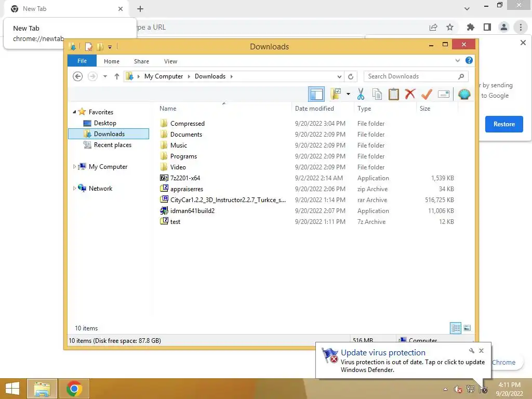Click the teal shell icon in toolbar
This screenshot has width=532, height=399.
tap(464, 94)
